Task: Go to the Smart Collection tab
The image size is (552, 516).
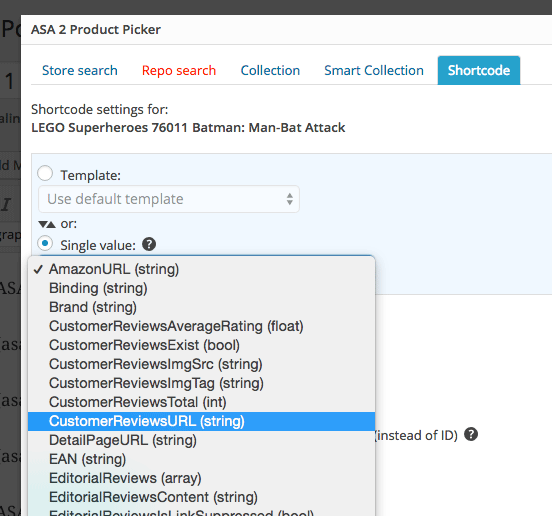Action: pos(374,70)
